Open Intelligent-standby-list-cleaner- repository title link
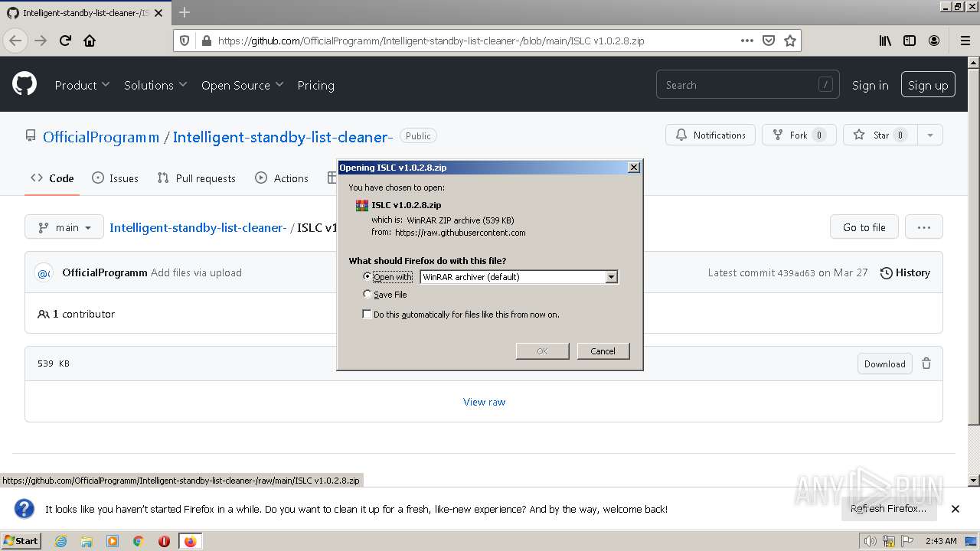The image size is (980, 551). (x=283, y=137)
